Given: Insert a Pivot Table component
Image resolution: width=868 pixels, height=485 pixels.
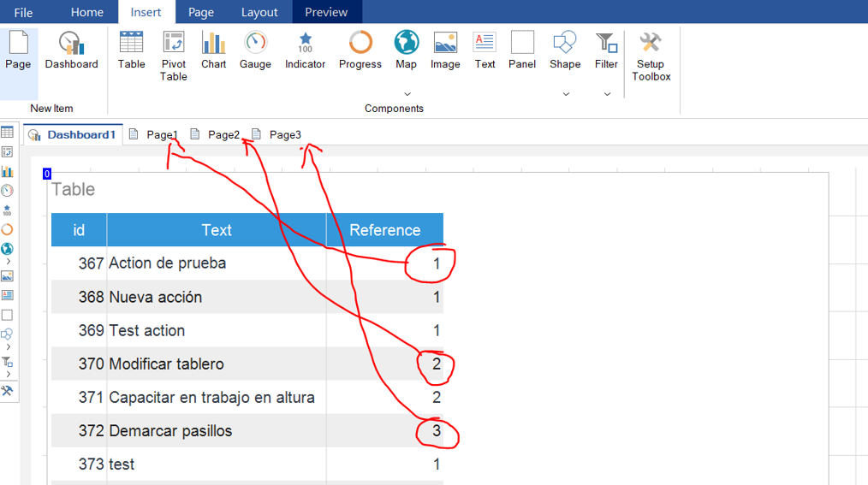Looking at the screenshot, I should click(173, 56).
